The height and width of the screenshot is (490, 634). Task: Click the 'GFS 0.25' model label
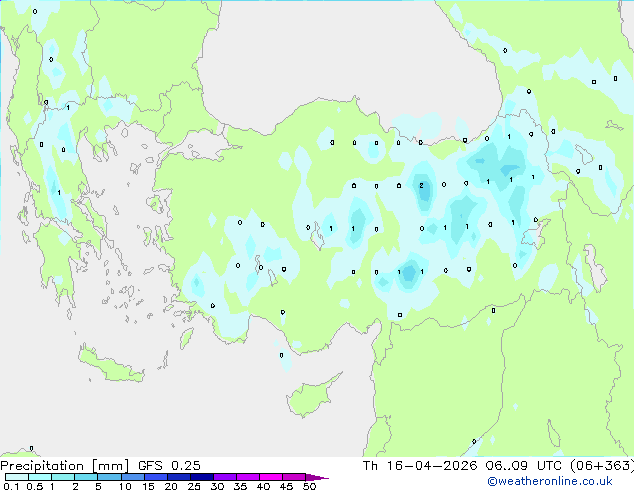[x=169, y=466]
